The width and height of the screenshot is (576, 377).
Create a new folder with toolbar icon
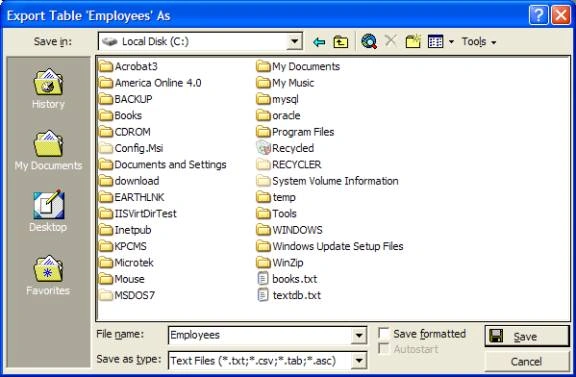click(413, 42)
